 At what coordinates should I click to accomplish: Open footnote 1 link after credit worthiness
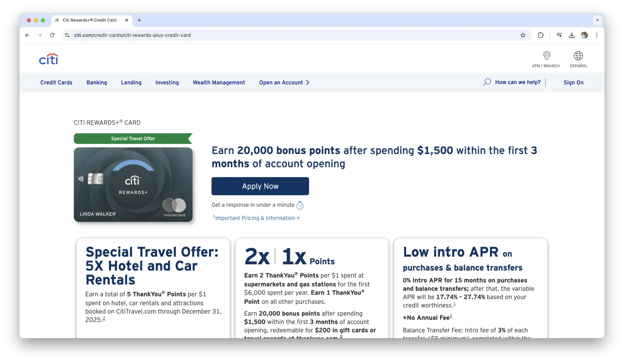pyautogui.click(x=454, y=304)
